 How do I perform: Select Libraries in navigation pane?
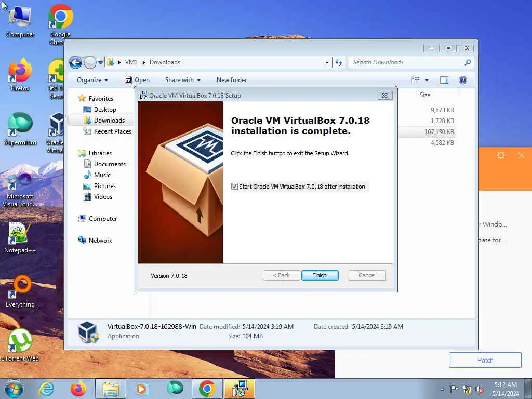click(x=100, y=153)
